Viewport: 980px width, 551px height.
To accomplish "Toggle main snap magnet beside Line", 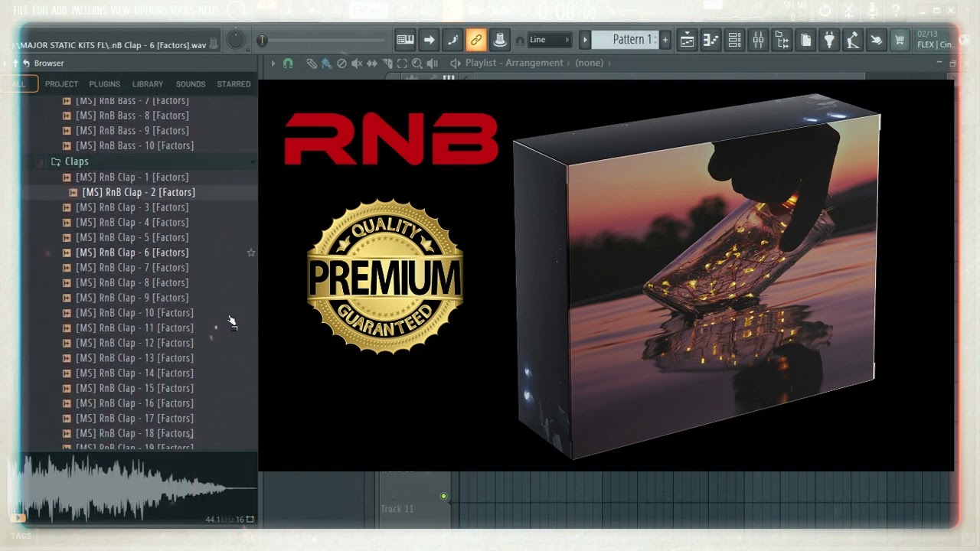I will [520, 41].
